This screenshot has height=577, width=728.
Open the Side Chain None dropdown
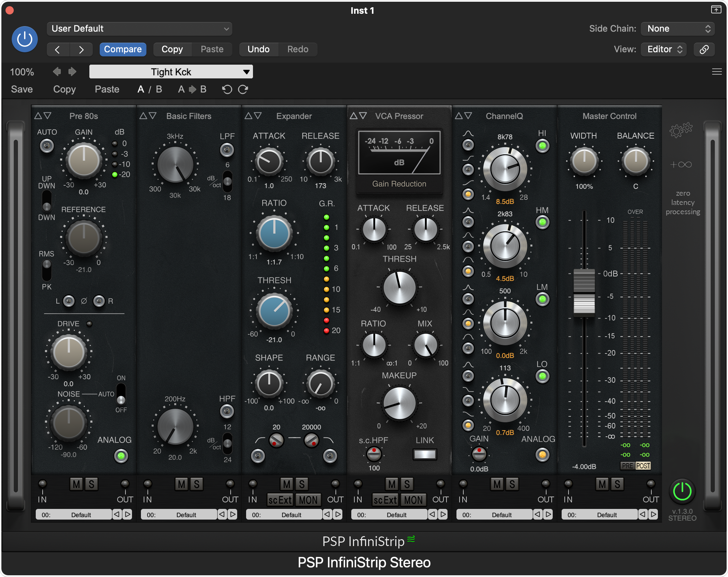click(x=677, y=29)
